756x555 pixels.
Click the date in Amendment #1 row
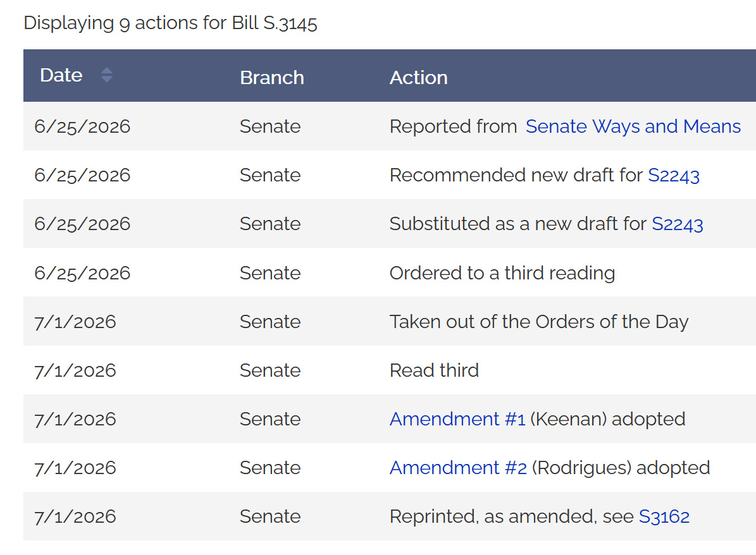pos(75,420)
